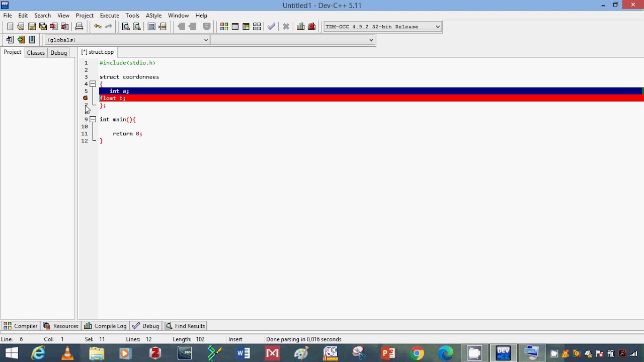
Task: Open the Tools menu
Action: [x=132, y=16]
